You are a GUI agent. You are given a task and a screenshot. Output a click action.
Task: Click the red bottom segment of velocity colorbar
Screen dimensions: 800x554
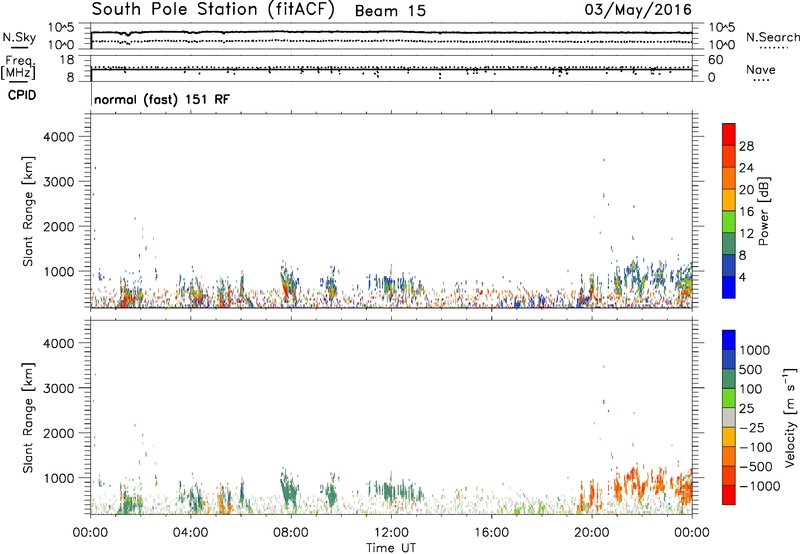click(x=729, y=495)
